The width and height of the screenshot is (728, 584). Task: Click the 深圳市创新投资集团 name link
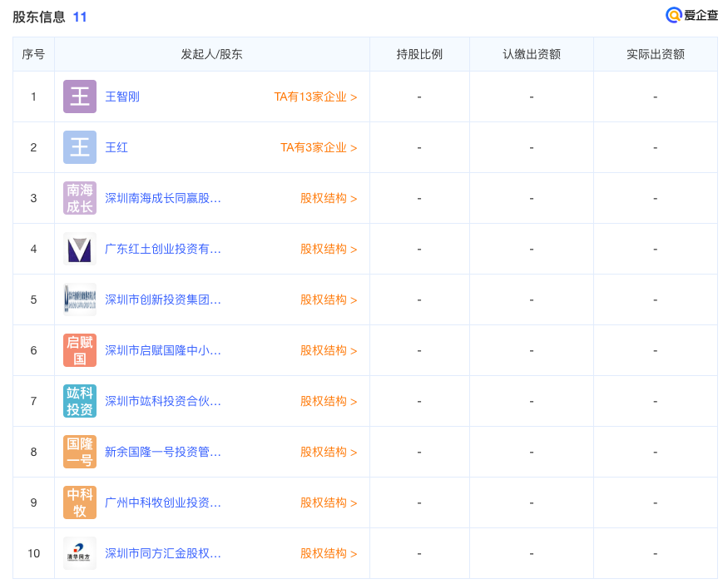[x=162, y=299]
